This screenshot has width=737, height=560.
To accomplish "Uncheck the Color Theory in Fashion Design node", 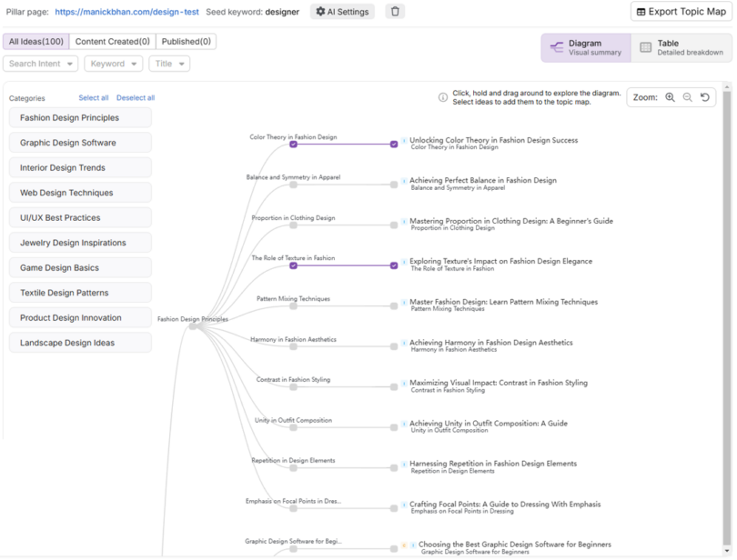I will (294, 145).
